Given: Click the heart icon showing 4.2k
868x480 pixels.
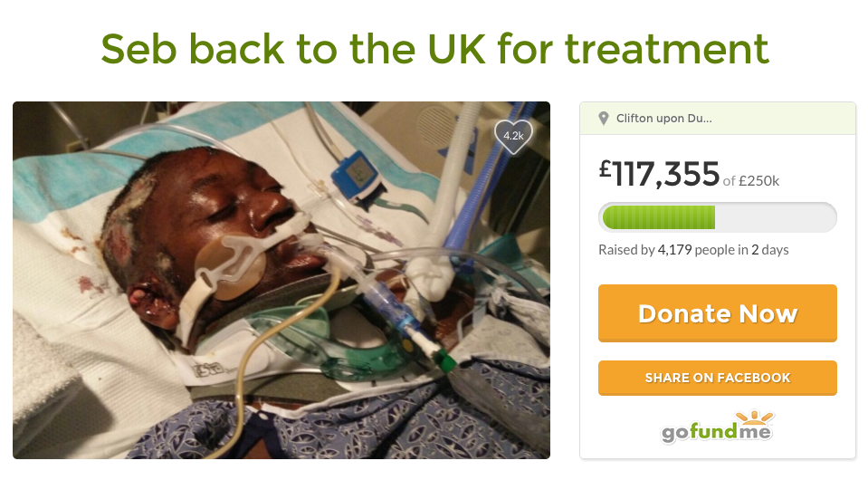Looking at the screenshot, I should coord(513,136).
